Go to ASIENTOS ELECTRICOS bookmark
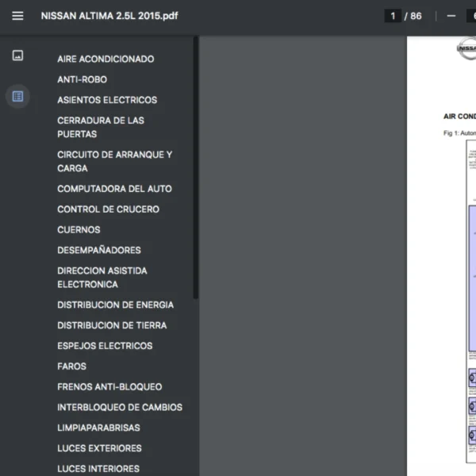The width and height of the screenshot is (476, 476). [x=107, y=100]
